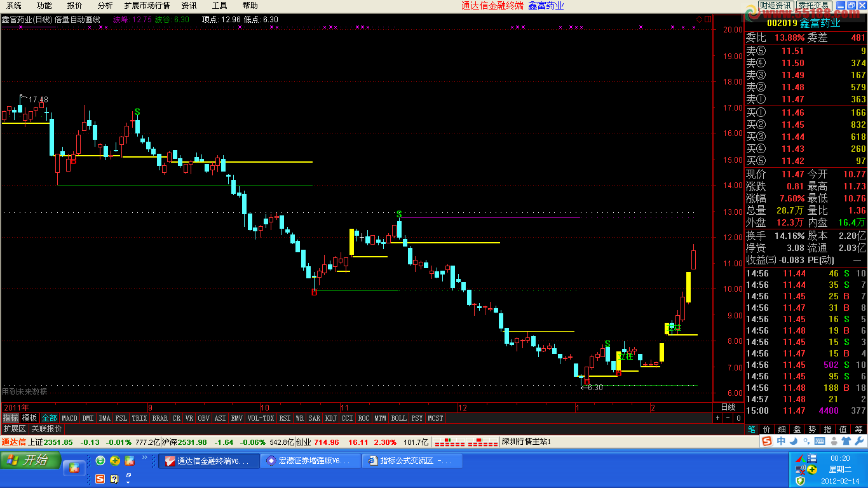The width and height of the screenshot is (868, 488).
Task: Select the 全部 indicator tab
Action: point(50,418)
